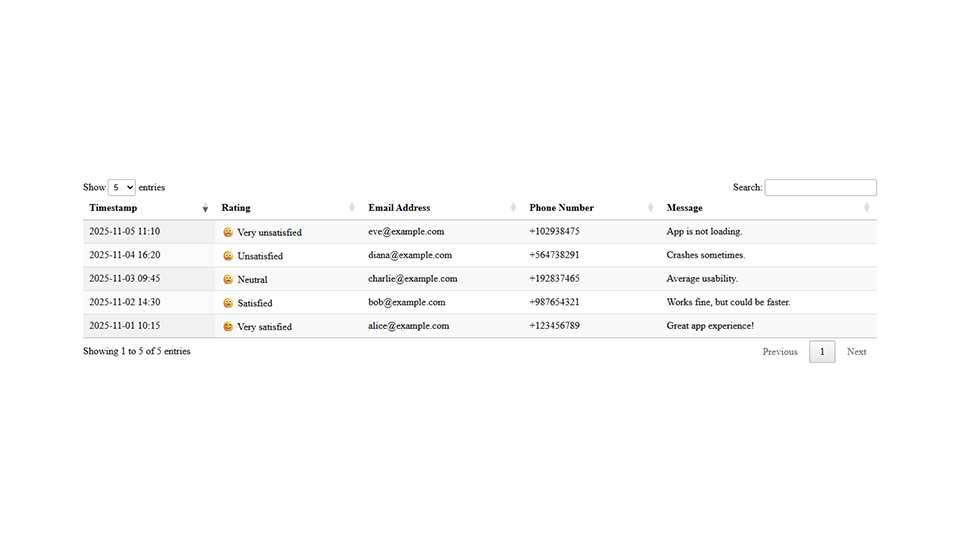Select page 1 in pagination
960x540 pixels.
[822, 352]
